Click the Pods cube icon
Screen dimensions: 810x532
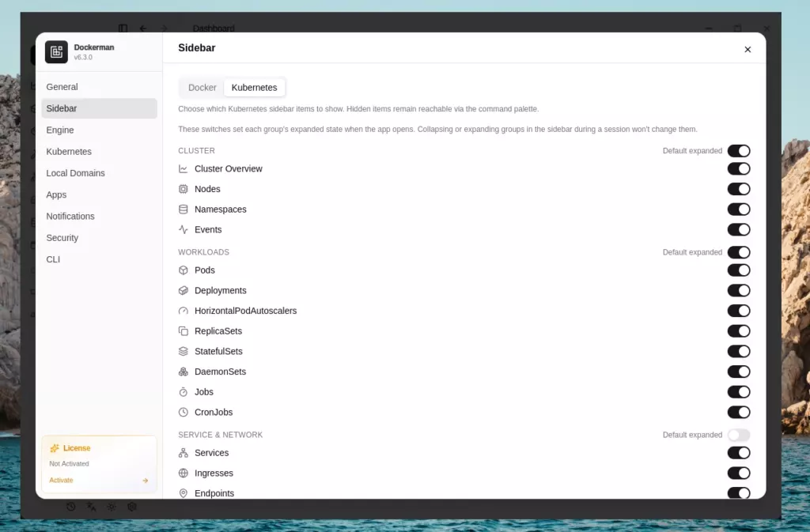coord(183,270)
